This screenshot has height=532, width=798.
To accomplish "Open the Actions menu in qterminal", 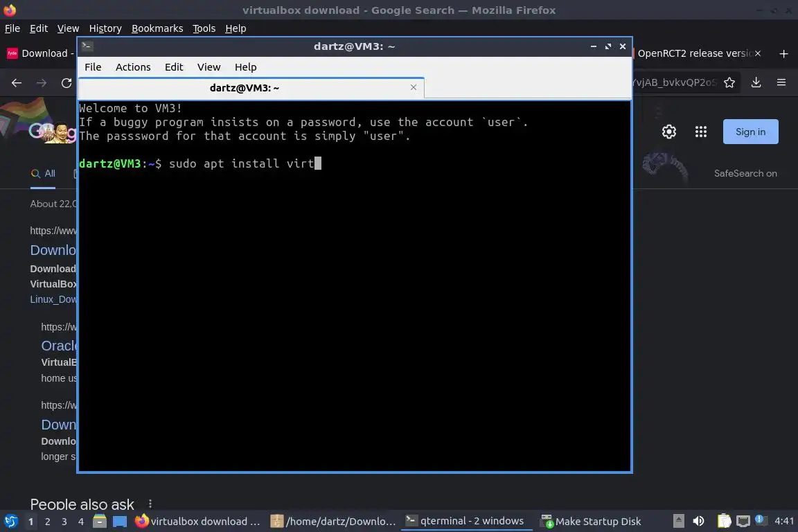I will tap(133, 67).
